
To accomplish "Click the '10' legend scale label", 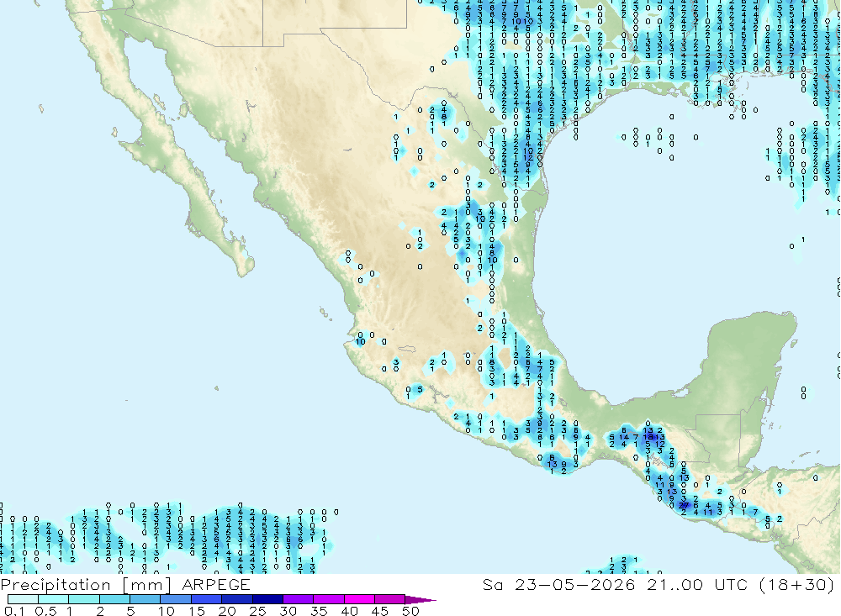I will (x=167, y=611).
